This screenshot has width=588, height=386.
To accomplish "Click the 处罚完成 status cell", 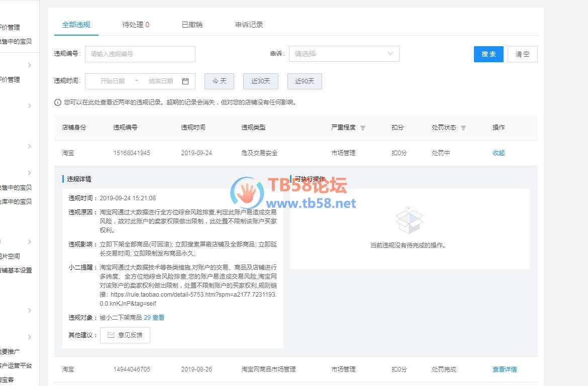I will pos(444,369).
